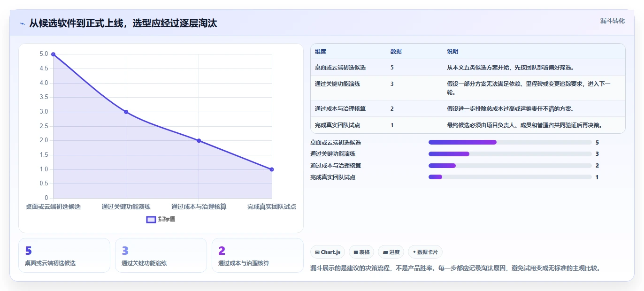Click the chart data point for 完成真实团队试点
Screen dimensions: 644x291
point(272,169)
